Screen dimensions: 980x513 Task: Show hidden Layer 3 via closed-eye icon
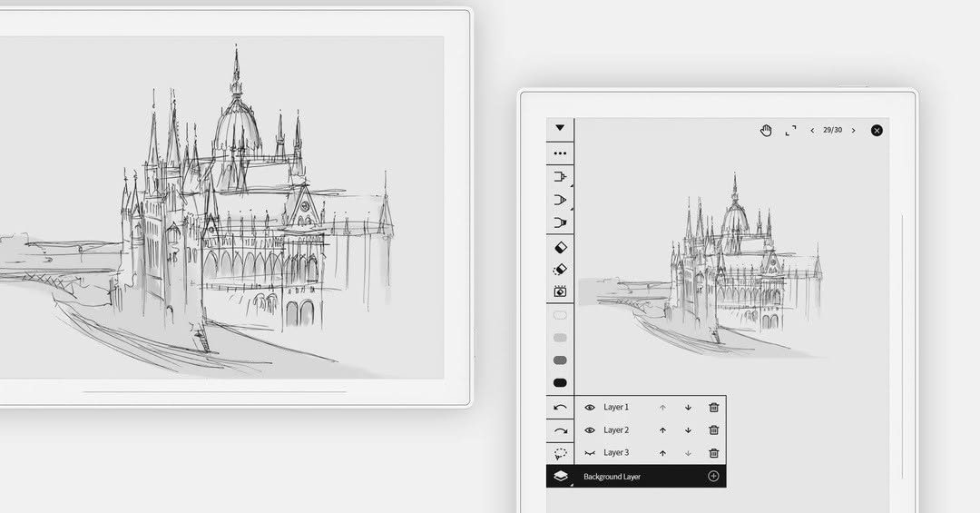[x=590, y=453]
